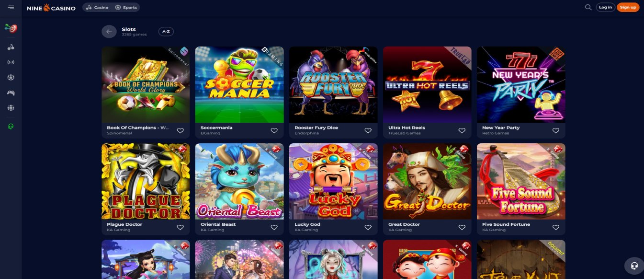Viewport: 644px width, 279px height.
Task: Open the Rooster Fury Dice game thumbnail
Action: pyautogui.click(x=333, y=85)
